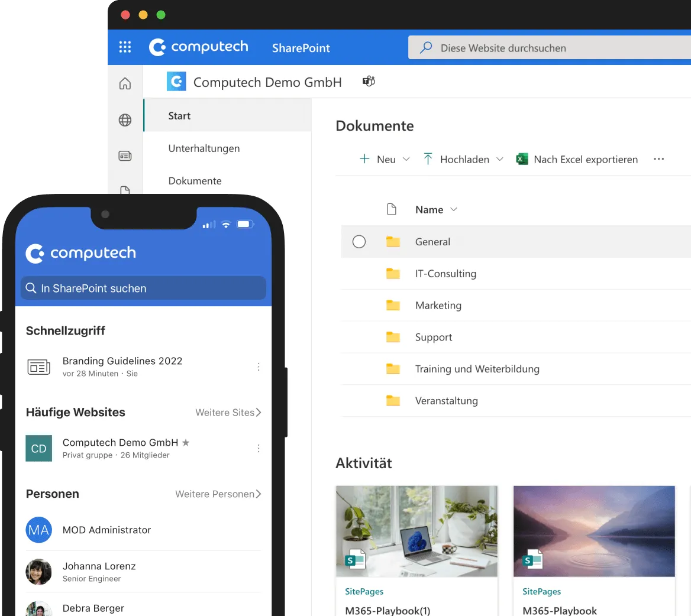691x616 pixels.
Task: Tap Weitere Personen on phone
Action: [x=218, y=494]
